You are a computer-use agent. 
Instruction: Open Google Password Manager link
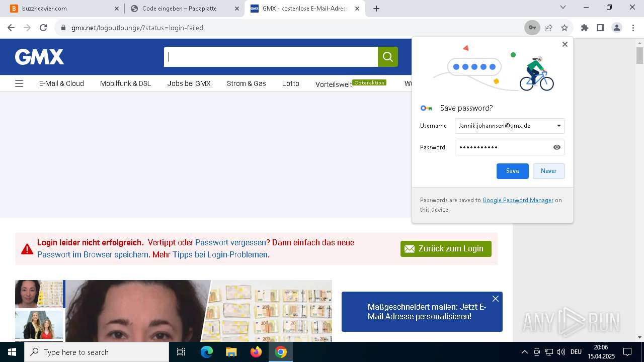coord(518,200)
